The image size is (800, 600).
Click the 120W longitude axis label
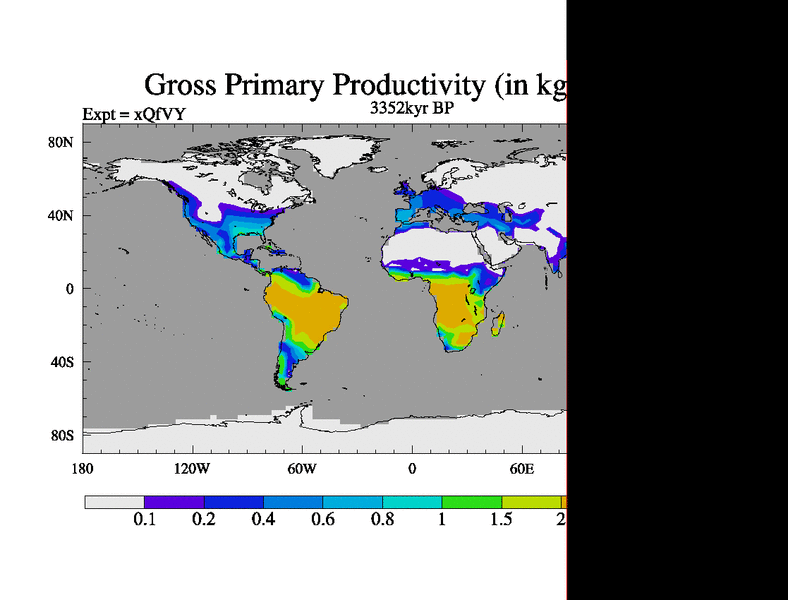[192, 468]
